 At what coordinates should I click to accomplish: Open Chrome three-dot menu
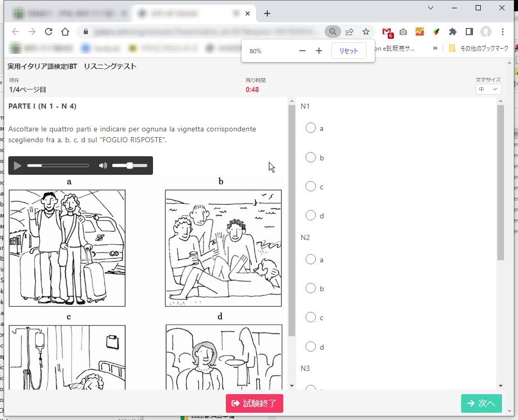click(503, 32)
